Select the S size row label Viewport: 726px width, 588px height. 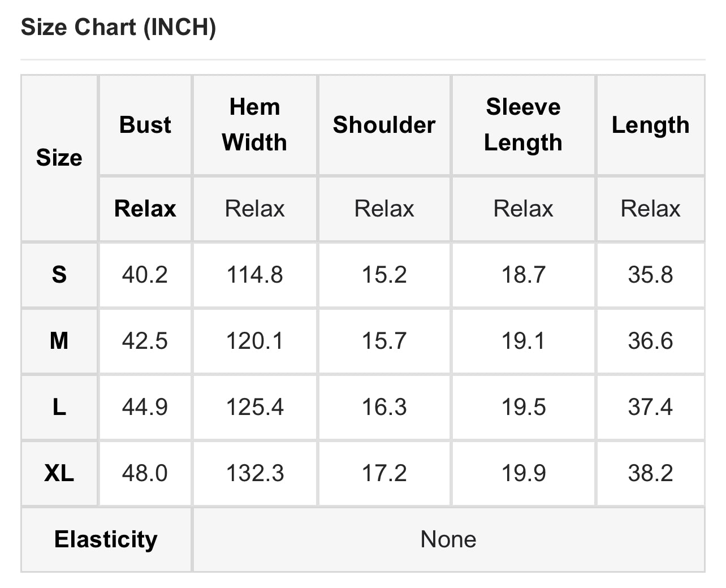coord(59,275)
